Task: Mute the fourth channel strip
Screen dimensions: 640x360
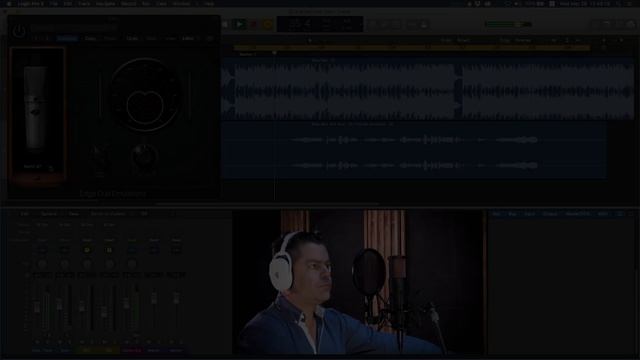Action: 105,342
